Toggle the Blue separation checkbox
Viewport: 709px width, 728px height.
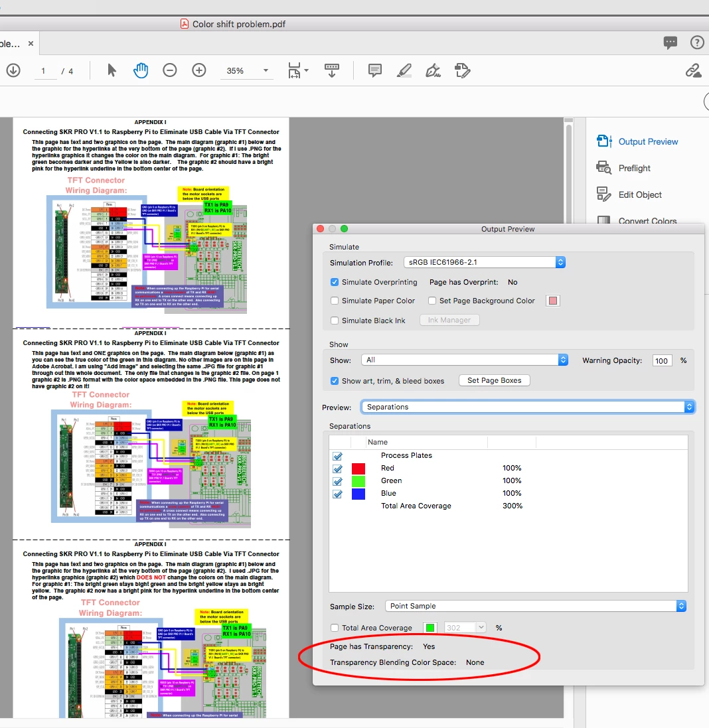(x=337, y=494)
